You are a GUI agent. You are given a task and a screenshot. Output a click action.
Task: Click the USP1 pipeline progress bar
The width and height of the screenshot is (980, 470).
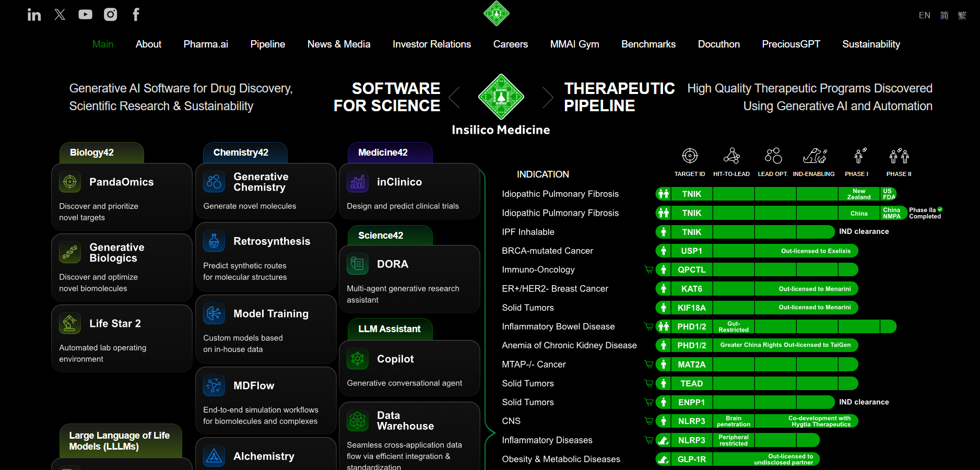point(757,251)
